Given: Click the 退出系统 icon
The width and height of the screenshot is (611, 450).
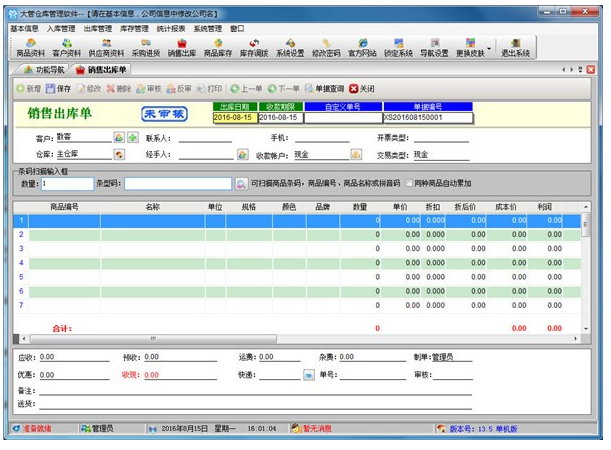Looking at the screenshot, I should (x=515, y=48).
